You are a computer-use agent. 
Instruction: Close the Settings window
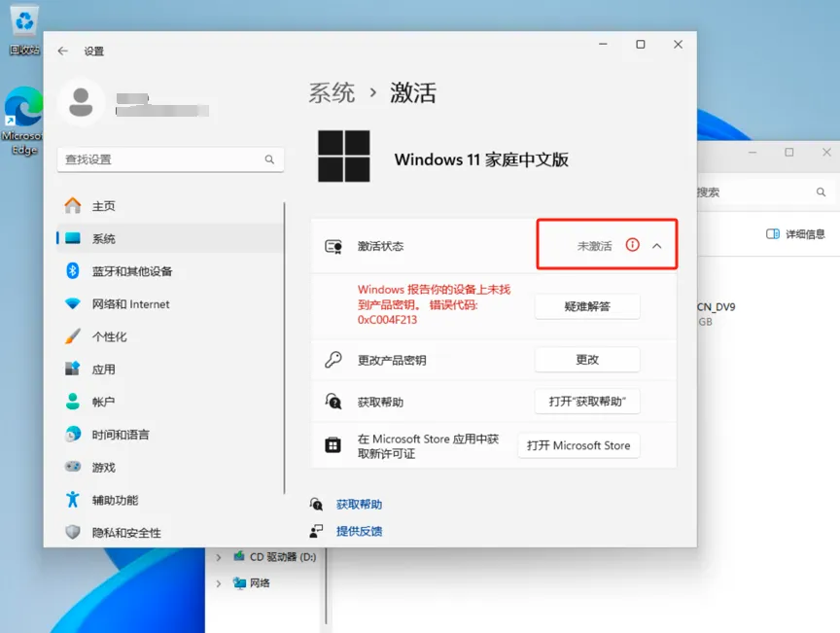(x=678, y=45)
